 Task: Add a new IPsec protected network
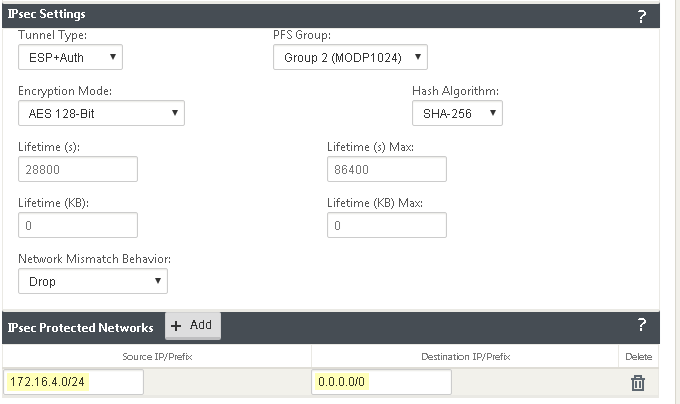(192, 326)
